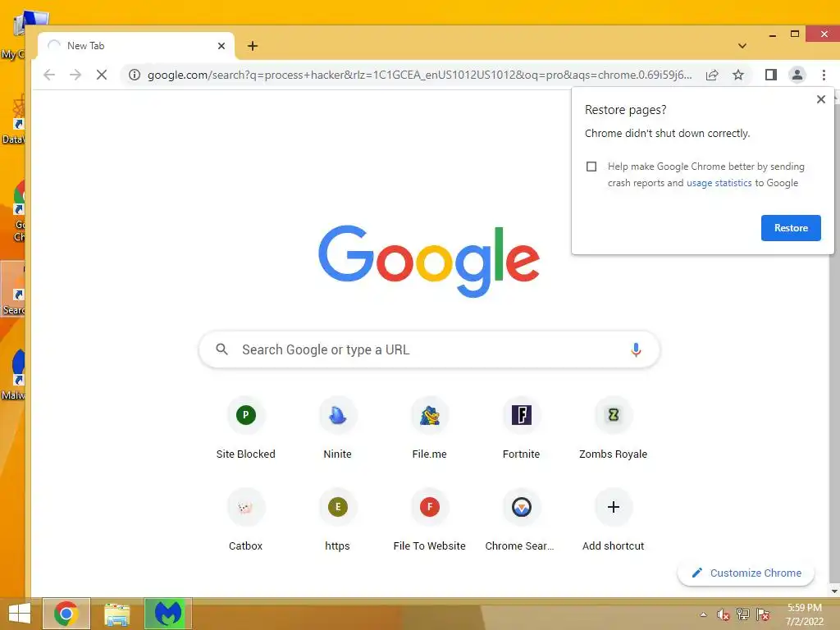The height and width of the screenshot is (630, 840).
Task: Open the File To Website shortcut
Action: pyautogui.click(x=429, y=520)
